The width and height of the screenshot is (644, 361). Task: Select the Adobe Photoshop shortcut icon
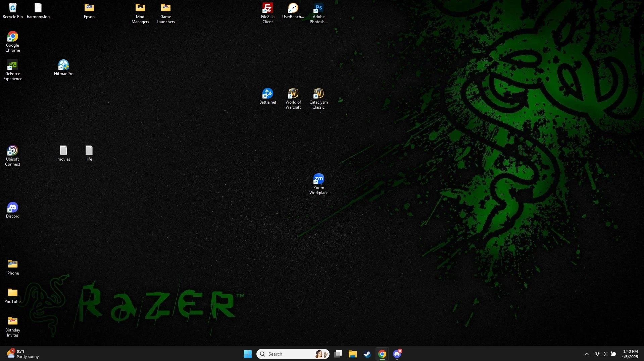tap(318, 13)
